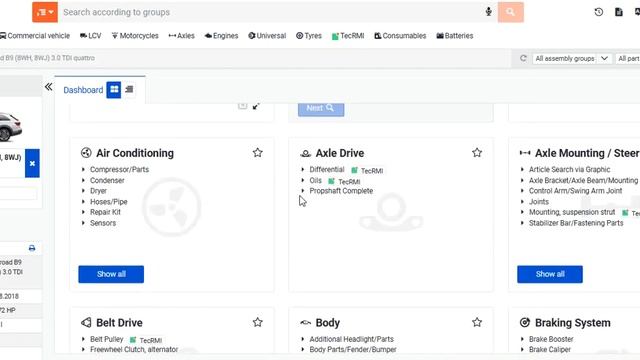Show all Air Conditioning items
The image size is (640, 360).
coord(111,274)
